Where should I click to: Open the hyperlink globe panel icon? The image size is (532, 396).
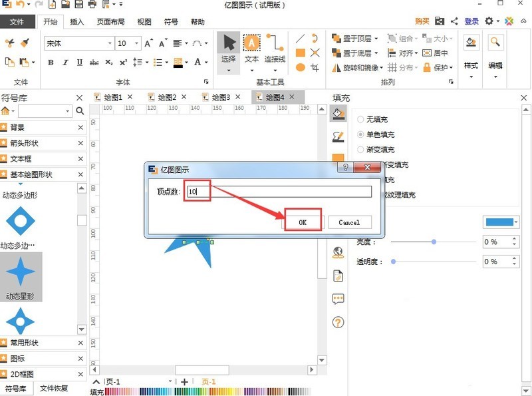(338, 253)
